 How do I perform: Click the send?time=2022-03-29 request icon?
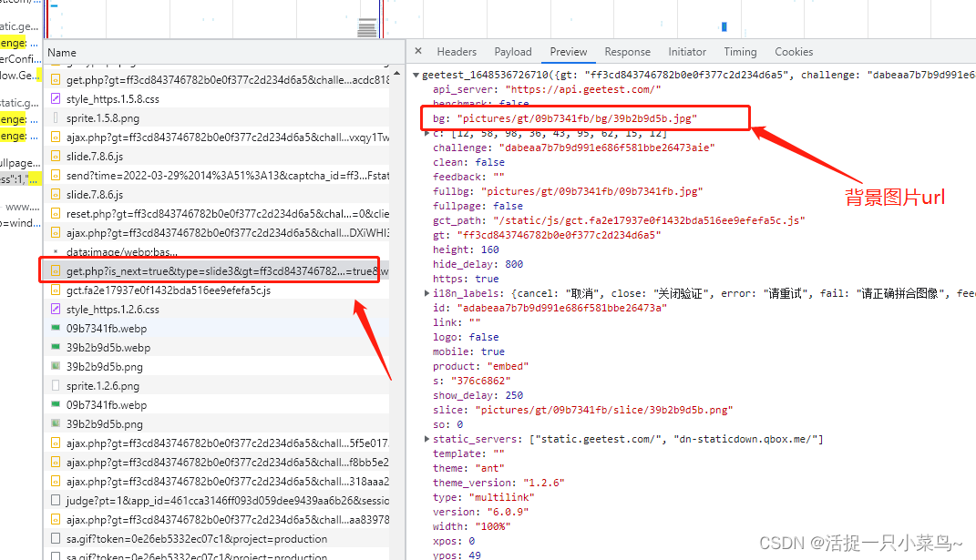(x=57, y=175)
